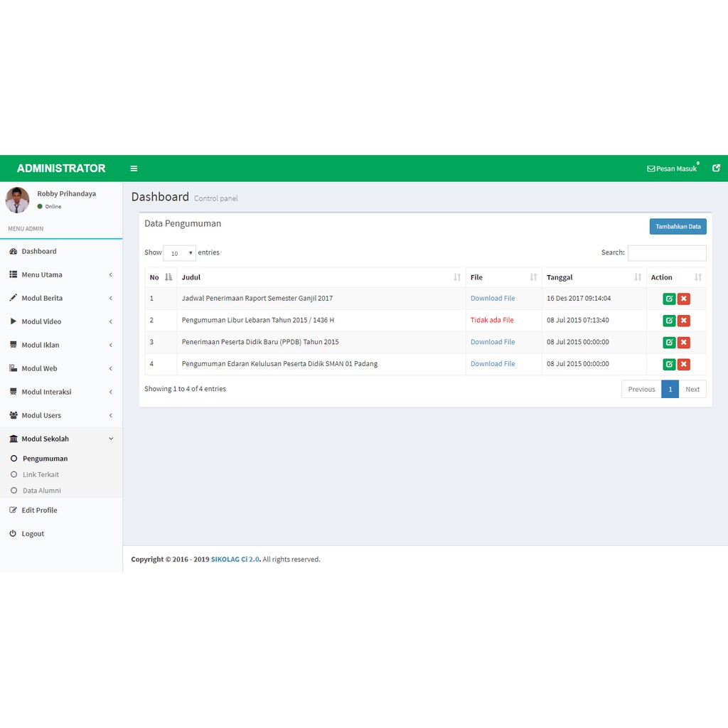Go to the Dashboard menu item
The image size is (728, 728).
point(61,251)
